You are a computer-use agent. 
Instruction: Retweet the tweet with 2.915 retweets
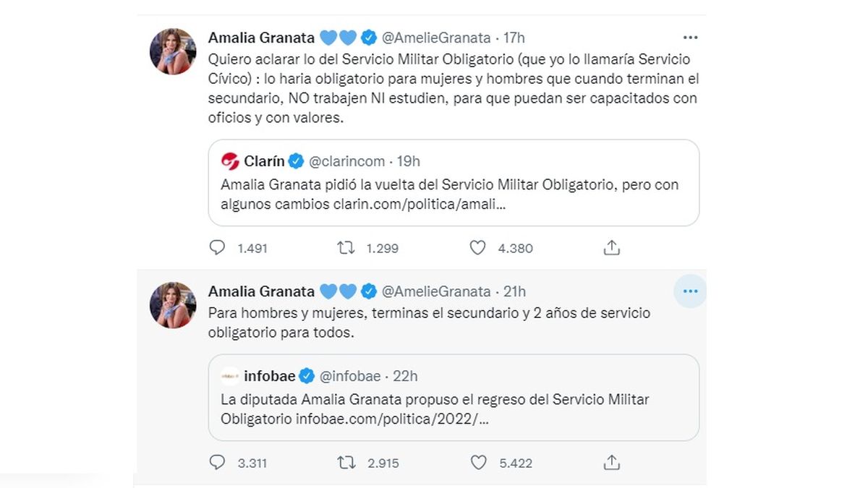[x=346, y=463]
